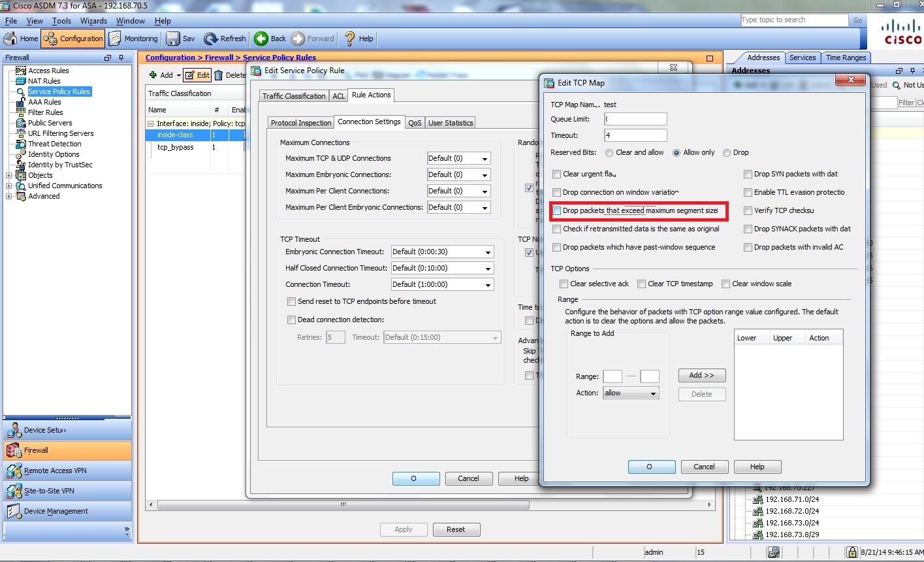Select Clear and allow reserved bits option
This screenshot has width=924, height=562.
609,153
